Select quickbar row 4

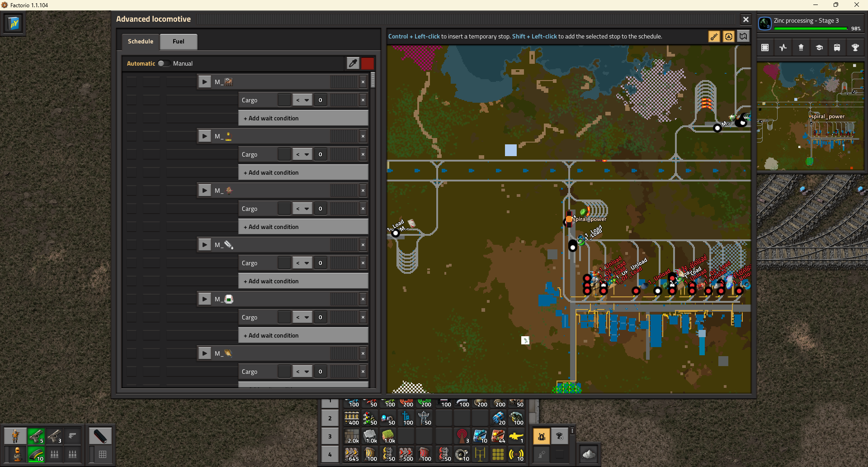(x=330, y=454)
